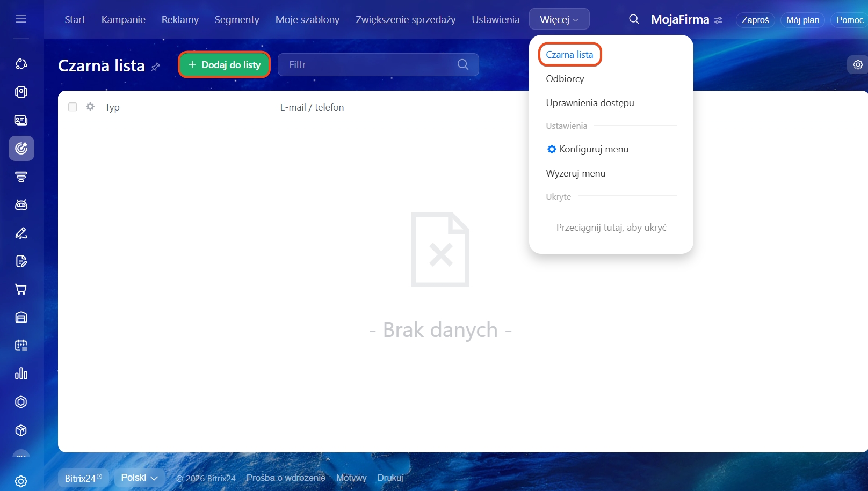Open grid settings gear next to Typ
The height and width of the screenshot is (491, 868).
(90, 107)
